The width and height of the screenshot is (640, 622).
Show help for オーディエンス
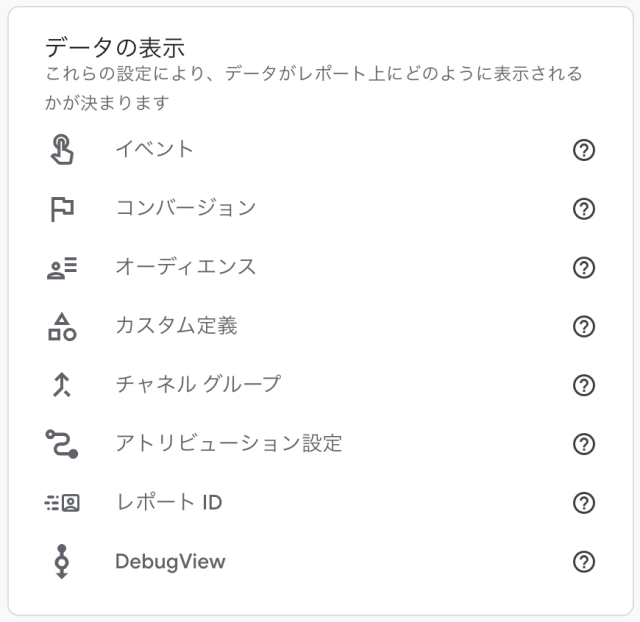(584, 268)
